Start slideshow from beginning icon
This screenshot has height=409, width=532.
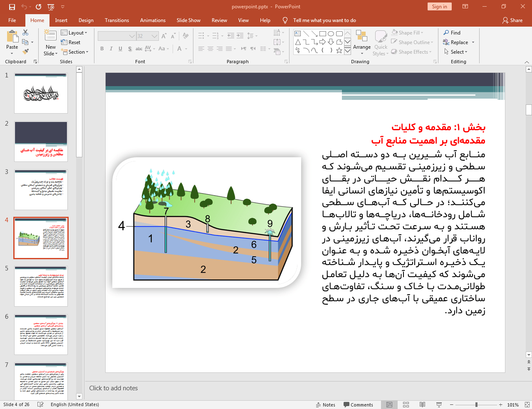pyautogui.click(x=51, y=7)
